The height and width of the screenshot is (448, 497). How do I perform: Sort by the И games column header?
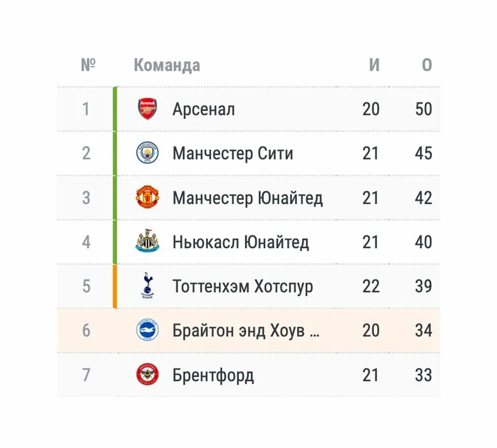[374, 65]
